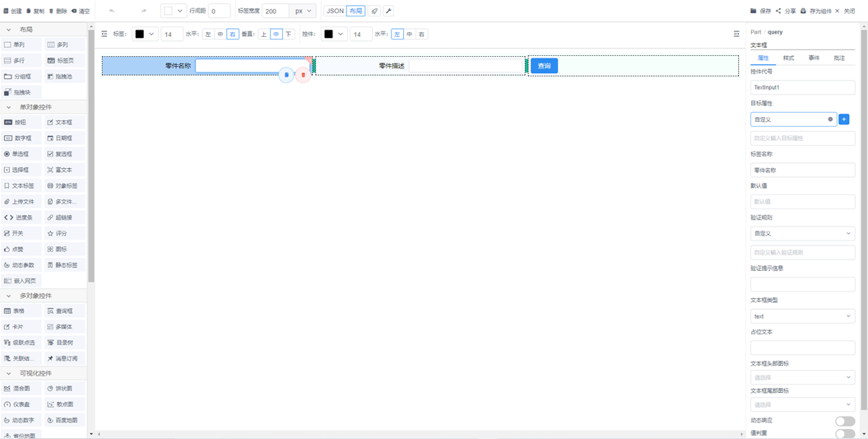Click 保存 to save
Viewport: 868px width, 439px height.
click(761, 11)
